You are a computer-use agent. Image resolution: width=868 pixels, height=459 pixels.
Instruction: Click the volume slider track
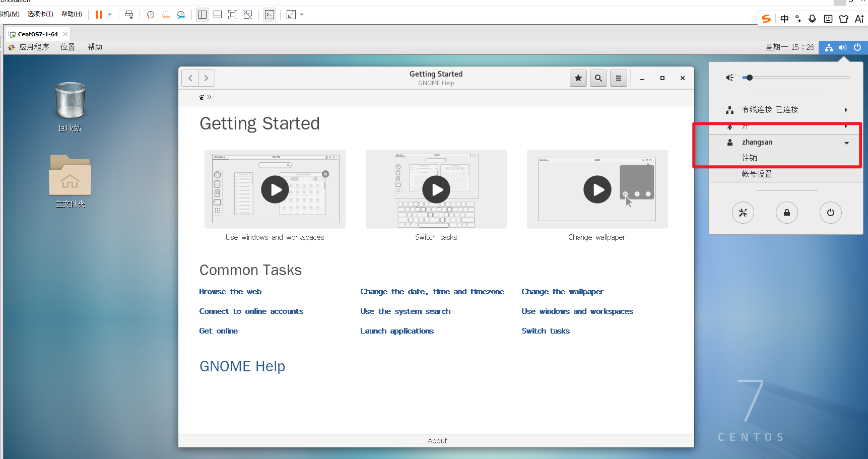tap(801, 78)
